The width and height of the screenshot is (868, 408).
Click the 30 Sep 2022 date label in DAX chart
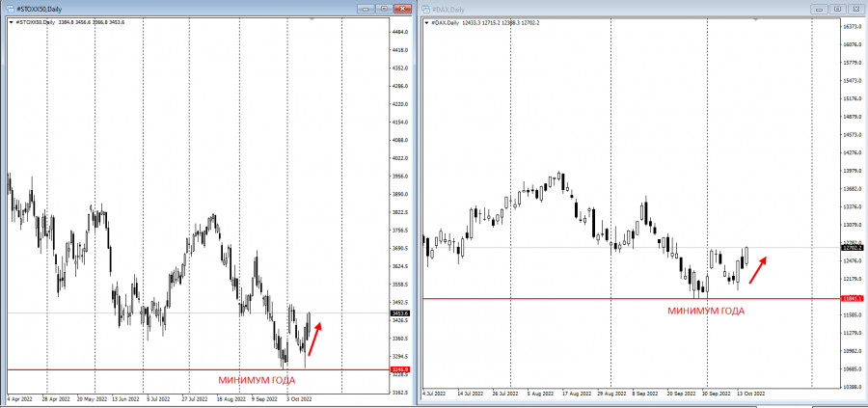point(716,394)
